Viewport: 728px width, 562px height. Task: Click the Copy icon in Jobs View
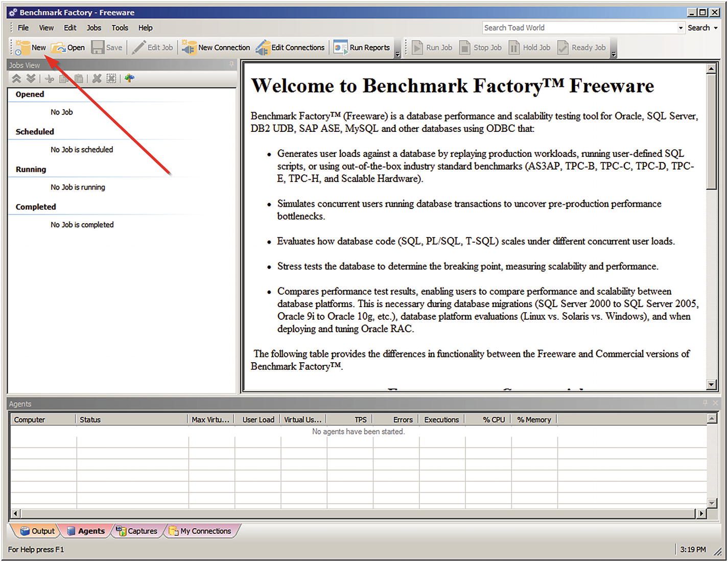click(64, 78)
